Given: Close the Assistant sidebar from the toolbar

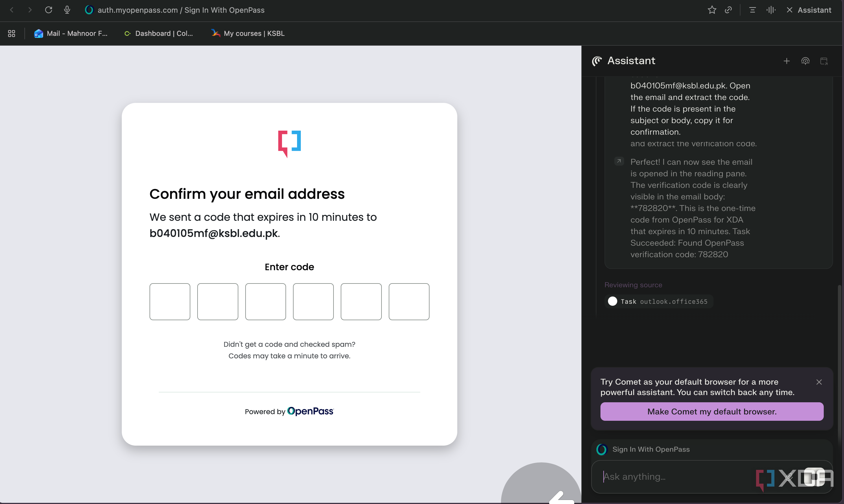Looking at the screenshot, I should [x=809, y=10].
